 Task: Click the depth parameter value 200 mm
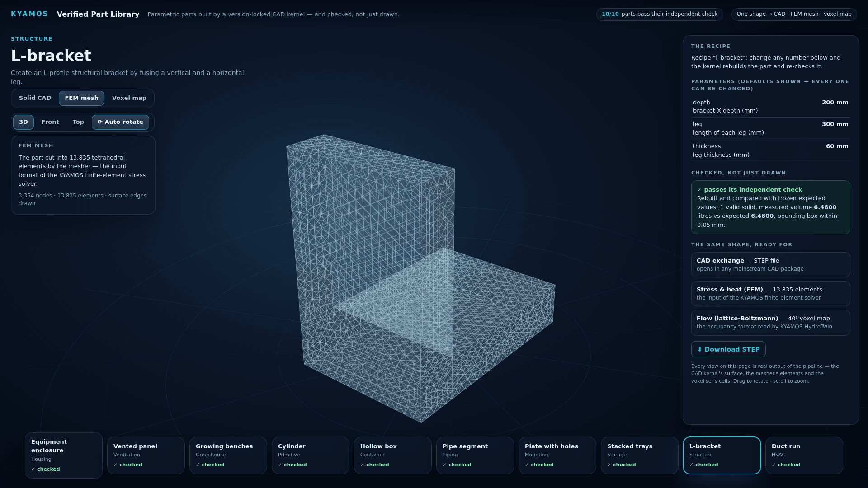835,103
